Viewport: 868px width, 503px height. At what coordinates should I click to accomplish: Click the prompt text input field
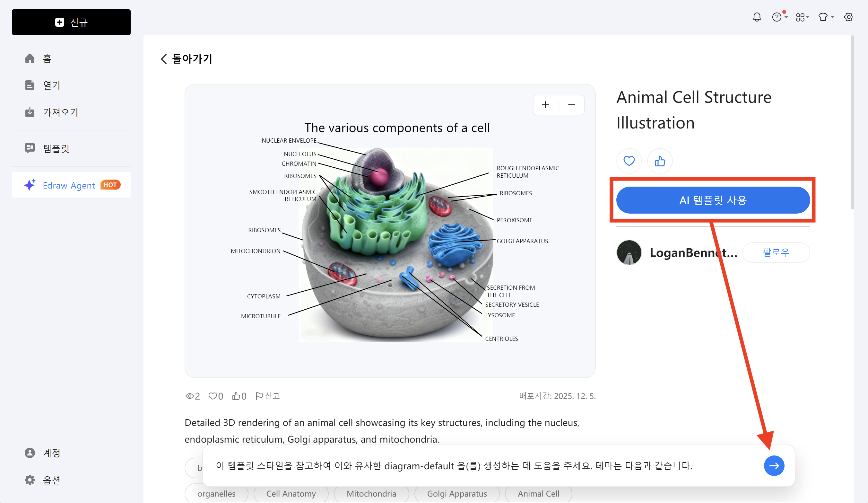482,466
